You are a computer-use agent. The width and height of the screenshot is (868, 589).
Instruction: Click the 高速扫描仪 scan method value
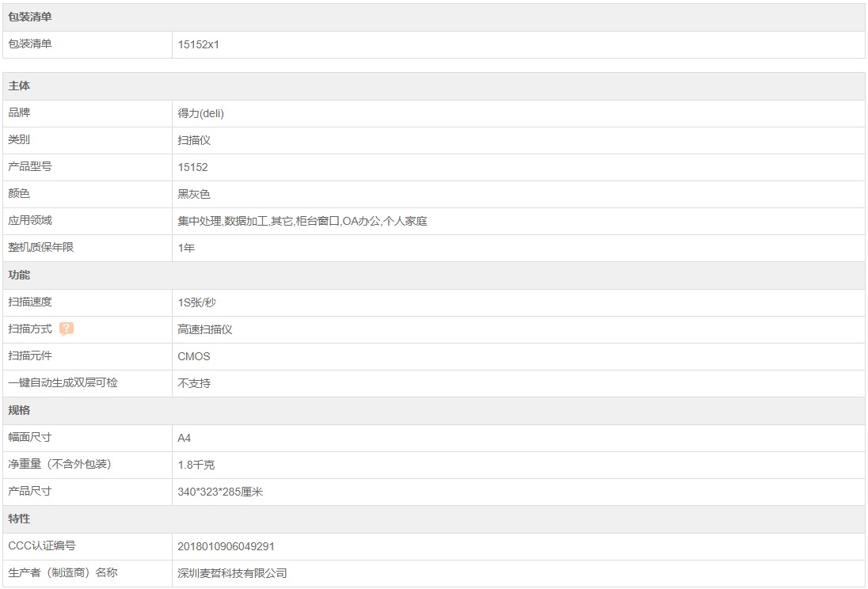tap(205, 329)
